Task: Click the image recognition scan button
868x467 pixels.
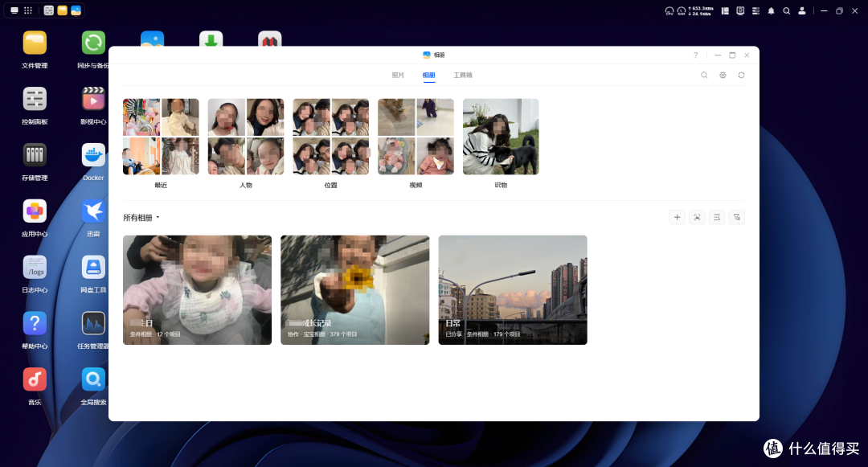Action: pos(697,218)
